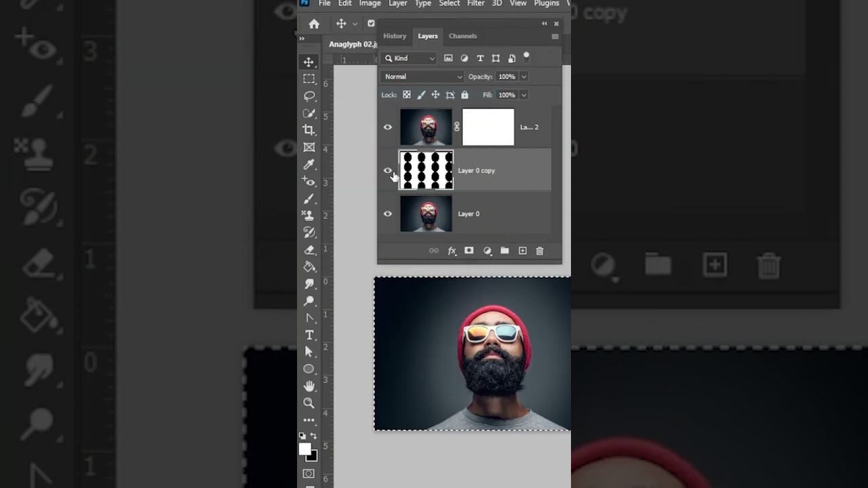The height and width of the screenshot is (488, 868).
Task: Select the Lasso tool
Action: point(309,96)
